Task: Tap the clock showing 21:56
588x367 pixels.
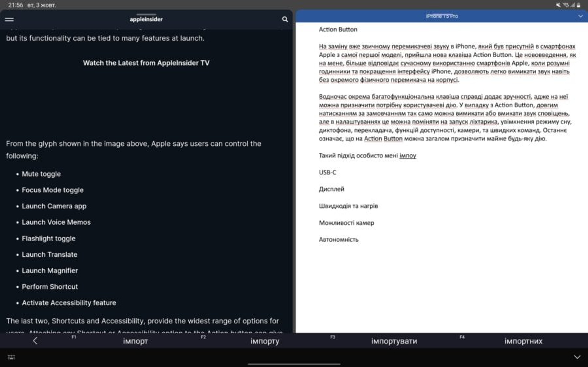Action: point(16,5)
